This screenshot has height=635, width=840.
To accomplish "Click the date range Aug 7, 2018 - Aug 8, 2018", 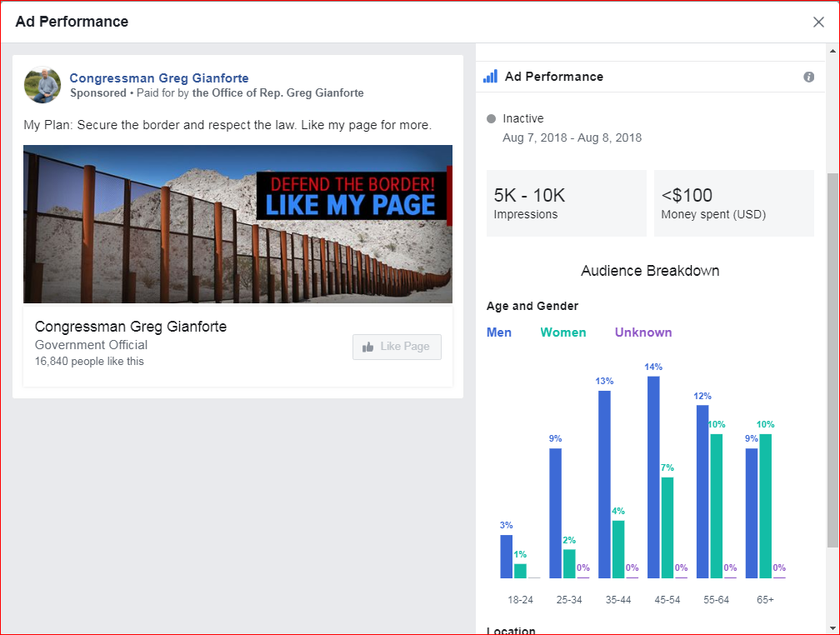I will [x=572, y=137].
